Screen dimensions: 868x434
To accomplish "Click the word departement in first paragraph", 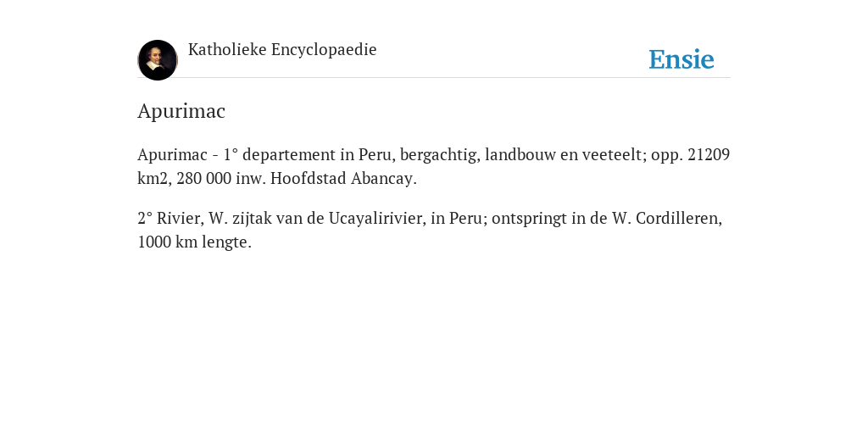I will click(x=288, y=154).
